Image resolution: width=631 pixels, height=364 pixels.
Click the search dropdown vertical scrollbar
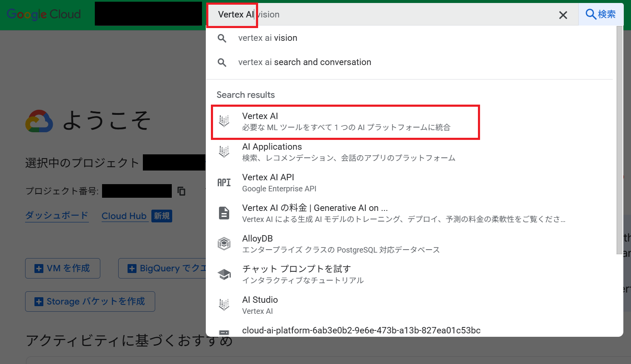tap(620, 140)
